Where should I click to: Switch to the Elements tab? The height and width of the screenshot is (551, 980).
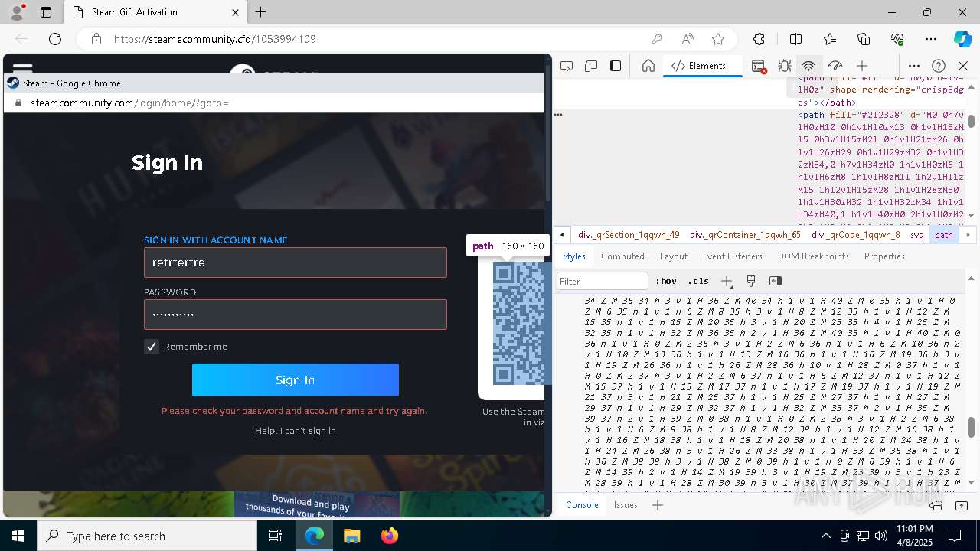[698, 66]
